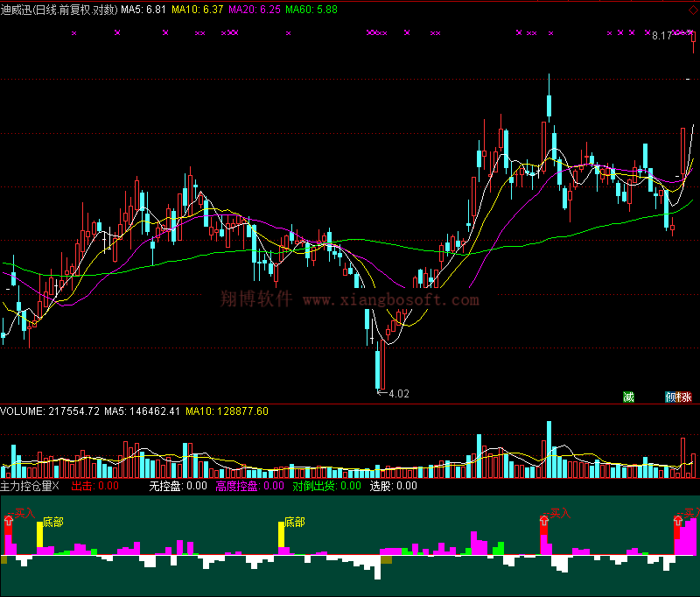Click the latest red candlestick near 8.17
Image resolution: width=700 pixels, height=597 pixels.
point(693,40)
